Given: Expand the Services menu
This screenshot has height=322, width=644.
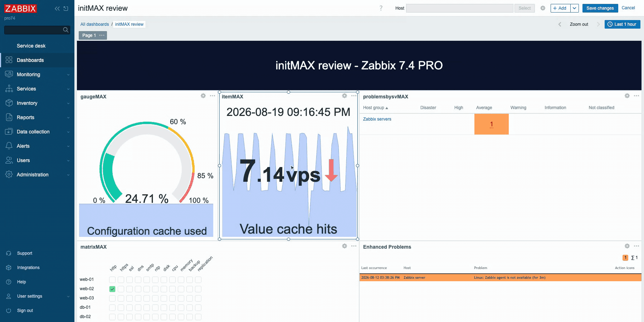Looking at the screenshot, I should pos(37,89).
